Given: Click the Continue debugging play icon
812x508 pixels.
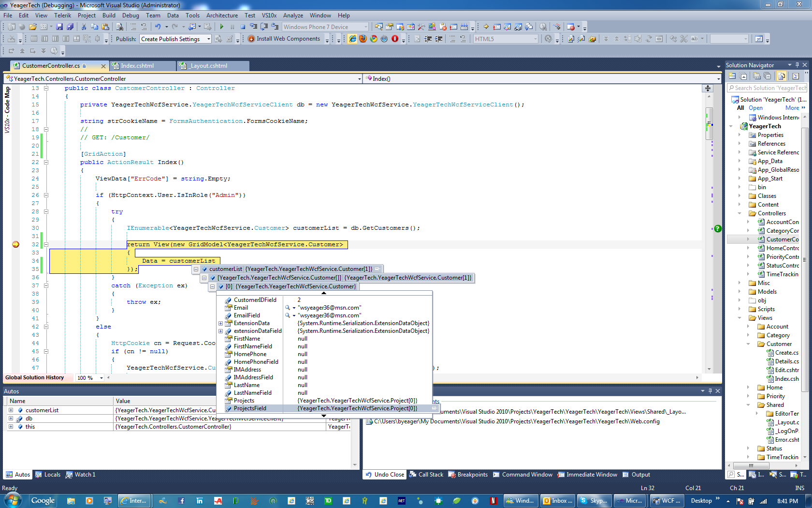Looking at the screenshot, I should tap(221, 27).
